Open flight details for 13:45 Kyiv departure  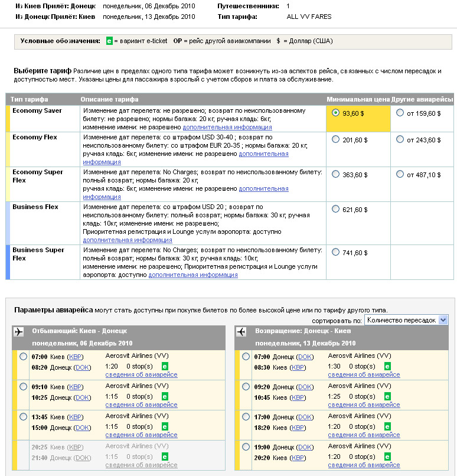141,435
